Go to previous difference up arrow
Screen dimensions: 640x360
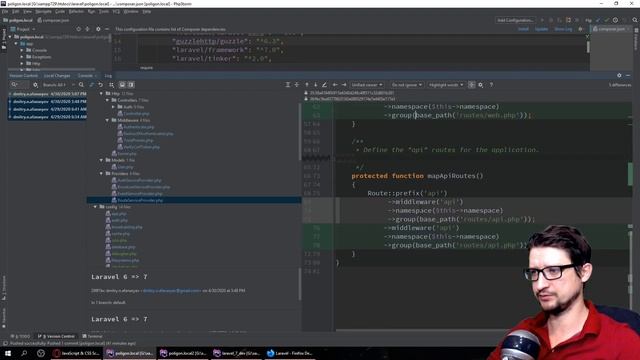click(x=307, y=84)
